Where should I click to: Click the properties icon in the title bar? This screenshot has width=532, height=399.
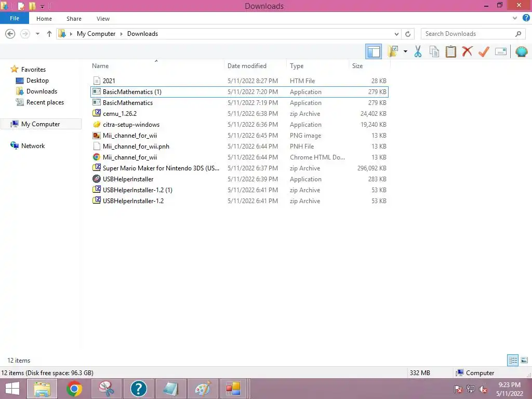point(21,6)
